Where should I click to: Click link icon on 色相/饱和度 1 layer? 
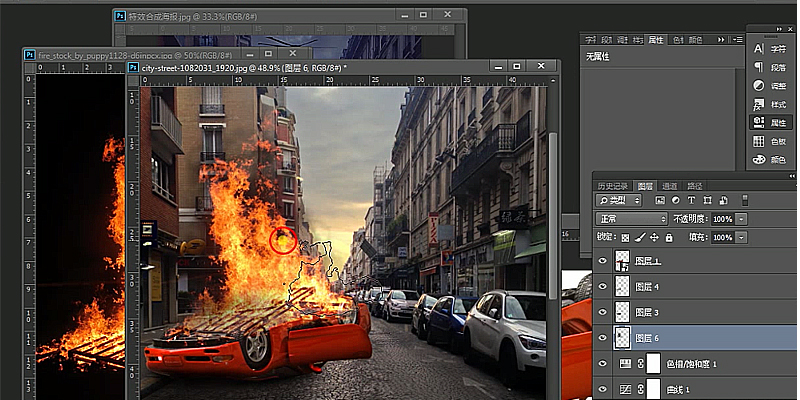pos(640,364)
